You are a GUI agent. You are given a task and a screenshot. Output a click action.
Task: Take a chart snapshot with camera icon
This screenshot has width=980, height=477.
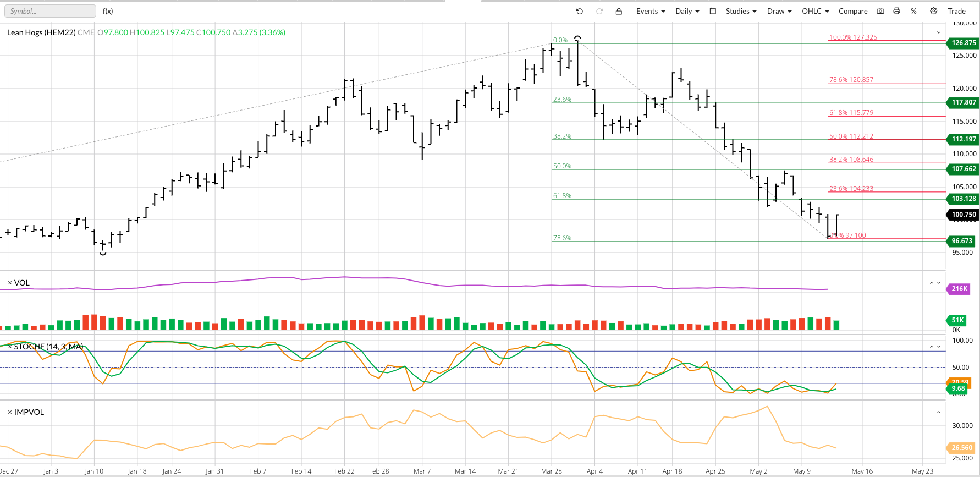(880, 11)
